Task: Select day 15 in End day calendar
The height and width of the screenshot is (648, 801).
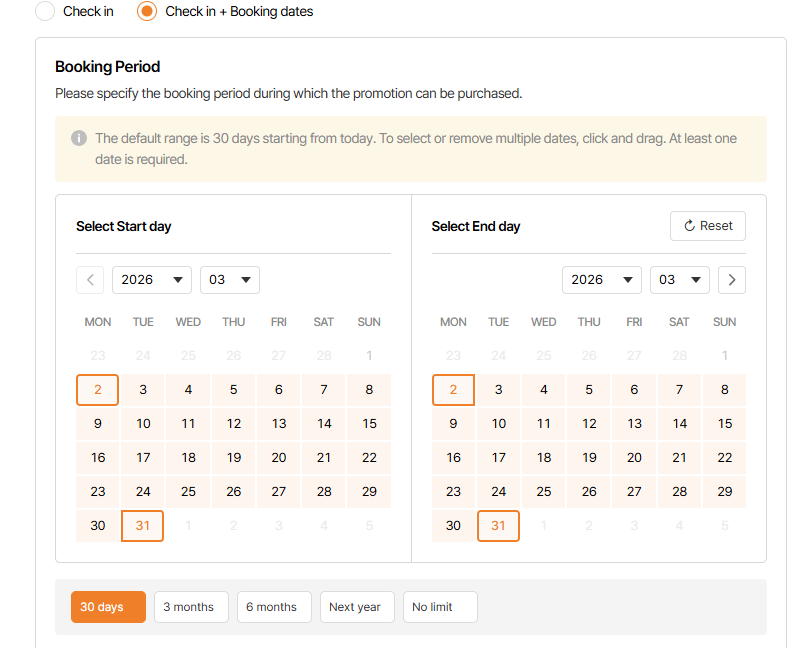Action: (x=724, y=424)
